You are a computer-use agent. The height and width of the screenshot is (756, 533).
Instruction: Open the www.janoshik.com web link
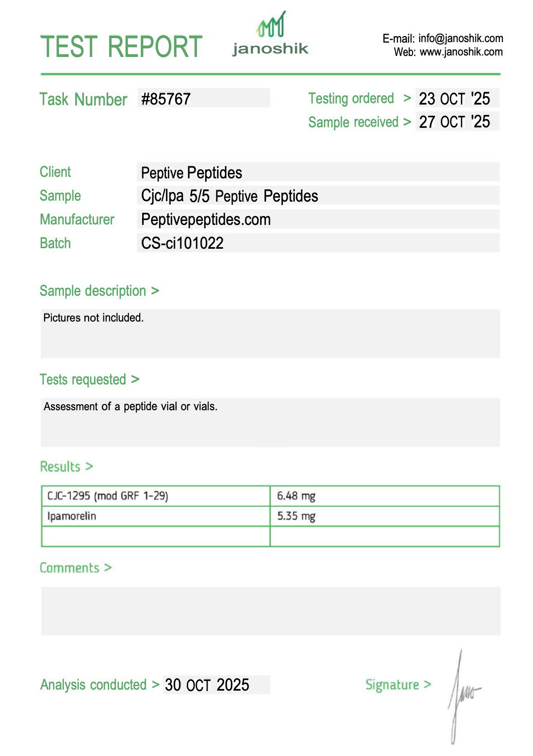pyautogui.click(x=461, y=52)
